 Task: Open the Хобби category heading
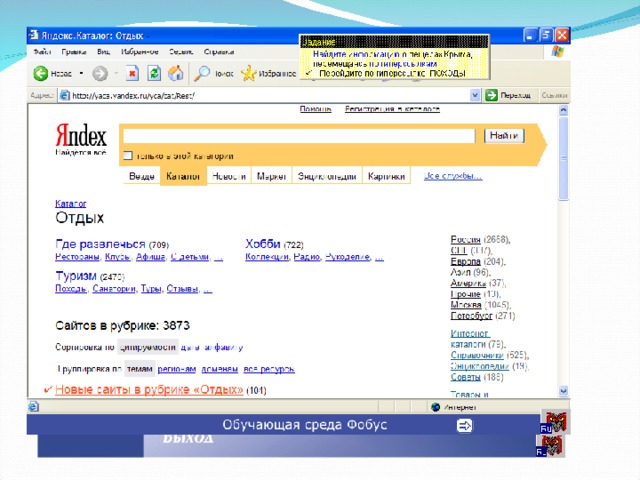point(262,244)
